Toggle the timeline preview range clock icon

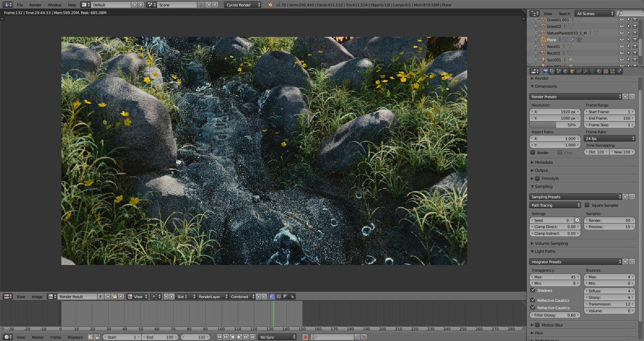pyautogui.click(x=90, y=337)
